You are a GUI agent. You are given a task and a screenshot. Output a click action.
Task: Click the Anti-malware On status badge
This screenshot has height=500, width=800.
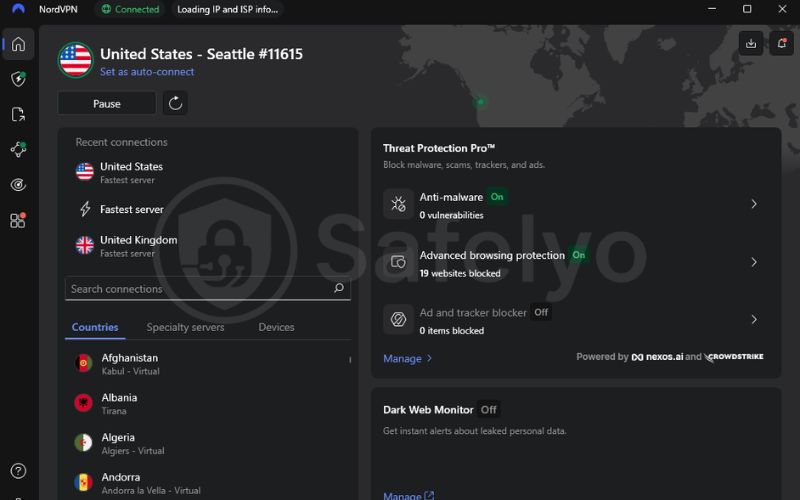coord(497,197)
